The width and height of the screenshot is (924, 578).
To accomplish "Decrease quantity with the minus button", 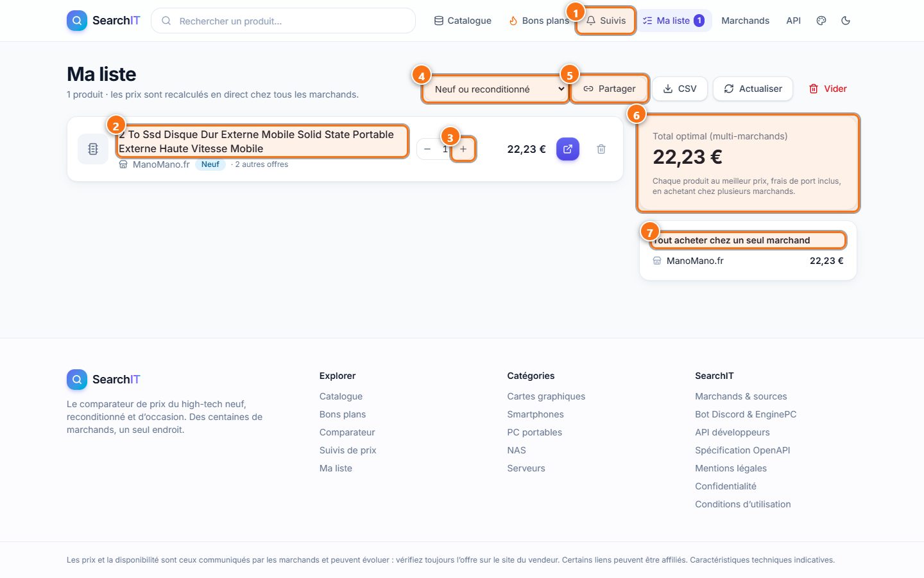I will pos(427,149).
